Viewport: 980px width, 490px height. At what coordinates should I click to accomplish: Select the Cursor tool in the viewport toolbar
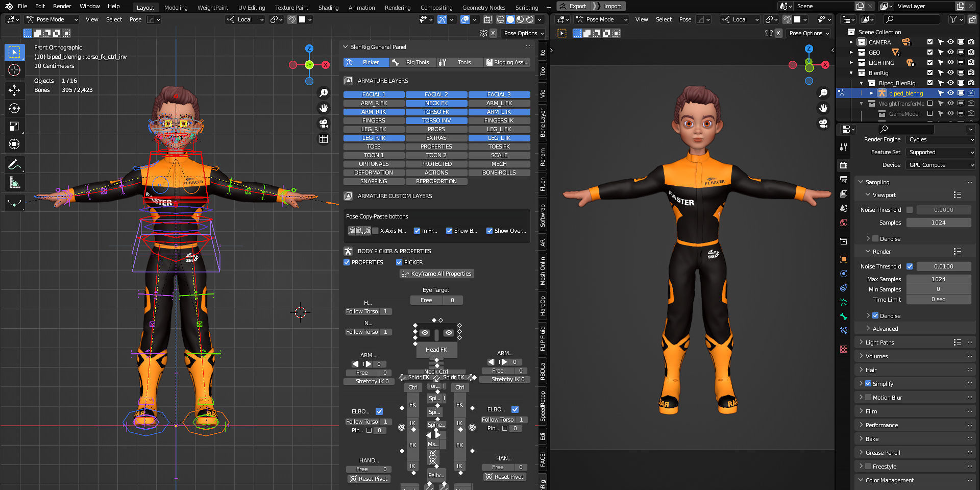pos(14,70)
